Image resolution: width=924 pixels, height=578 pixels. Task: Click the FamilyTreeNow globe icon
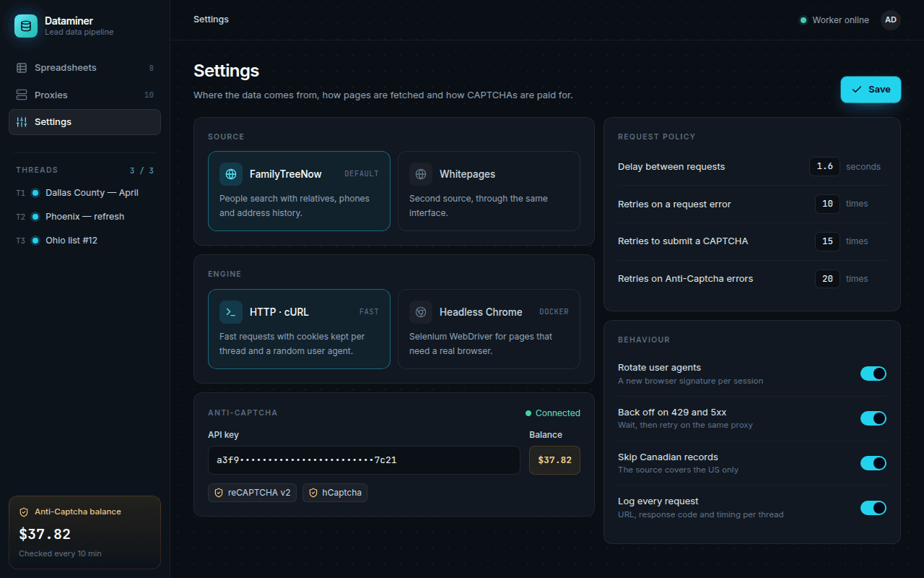pyautogui.click(x=231, y=174)
